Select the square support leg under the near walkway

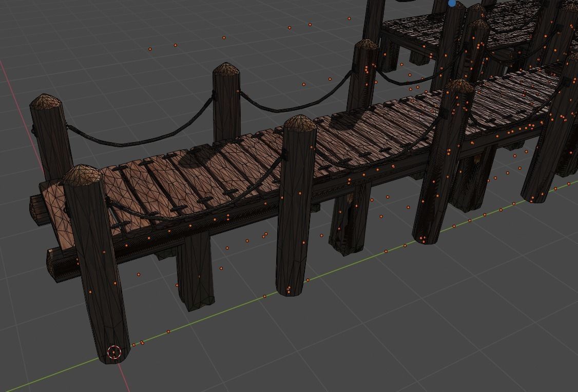pyautogui.click(x=195, y=271)
